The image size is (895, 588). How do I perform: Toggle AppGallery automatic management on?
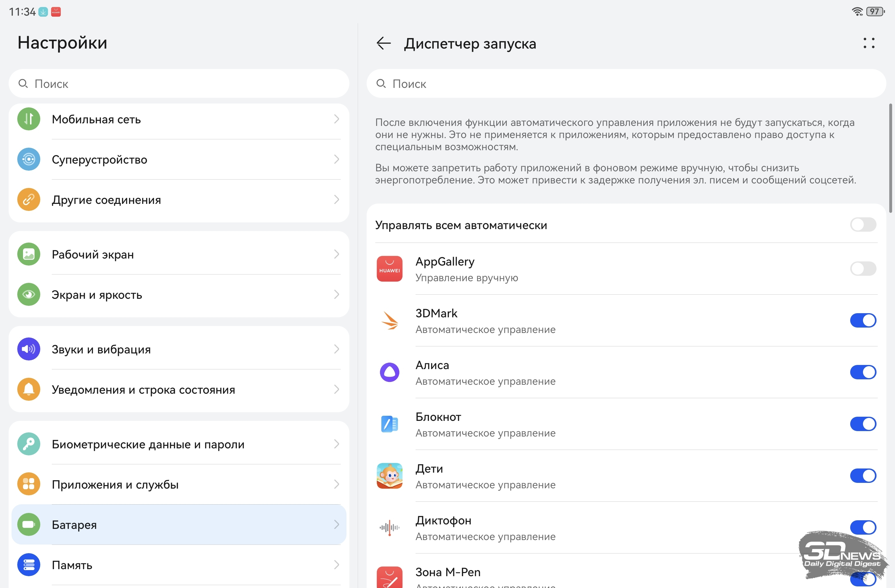pyautogui.click(x=863, y=269)
